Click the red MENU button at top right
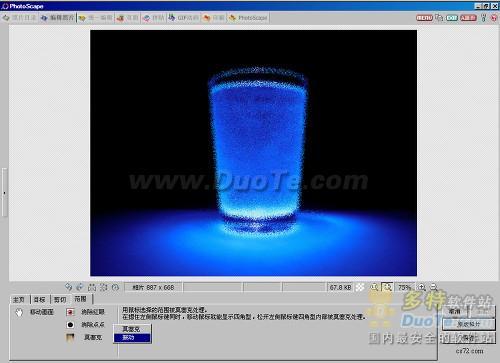The width and height of the screenshot is (500, 363). click(424, 18)
